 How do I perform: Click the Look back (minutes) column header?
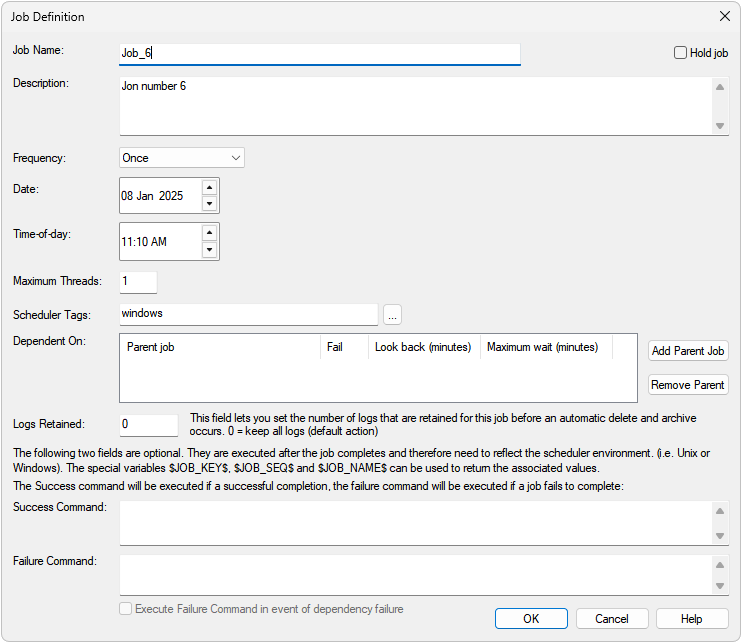point(423,348)
